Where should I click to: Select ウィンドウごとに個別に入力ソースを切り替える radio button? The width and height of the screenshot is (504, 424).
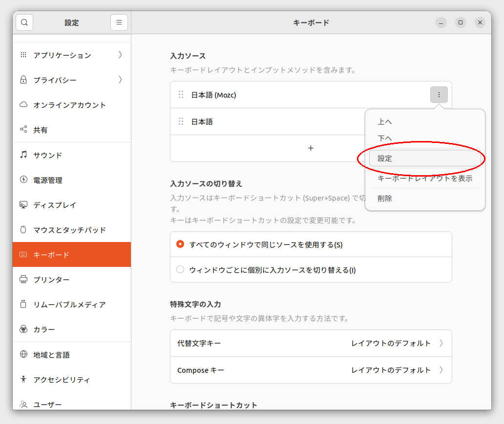[180, 269]
